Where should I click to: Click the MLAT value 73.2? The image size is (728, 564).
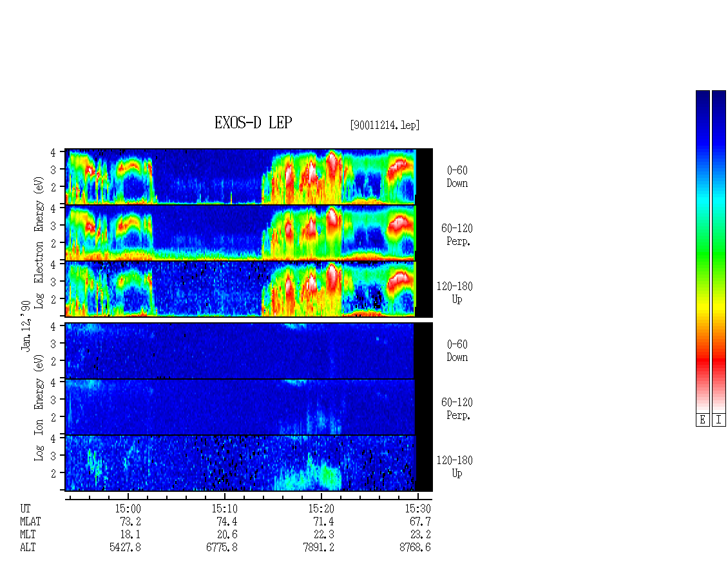click(130, 521)
